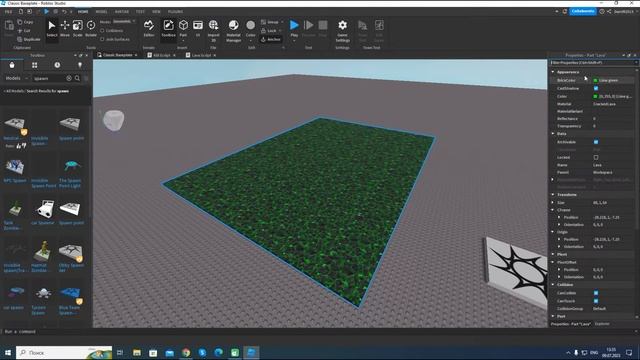Toggle the Join Surfaces checkbox
The height and width of the screenshot is (360, 640).
click(102, 40)
